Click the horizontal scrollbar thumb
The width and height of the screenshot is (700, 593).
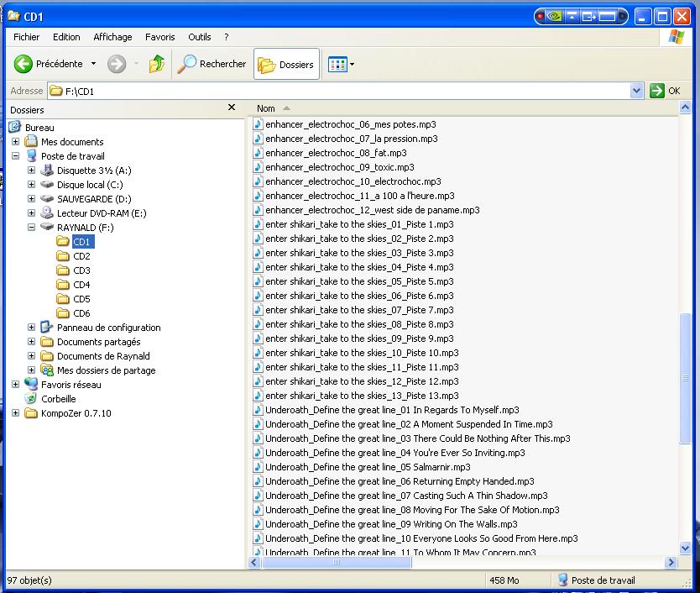click(337, 562)
